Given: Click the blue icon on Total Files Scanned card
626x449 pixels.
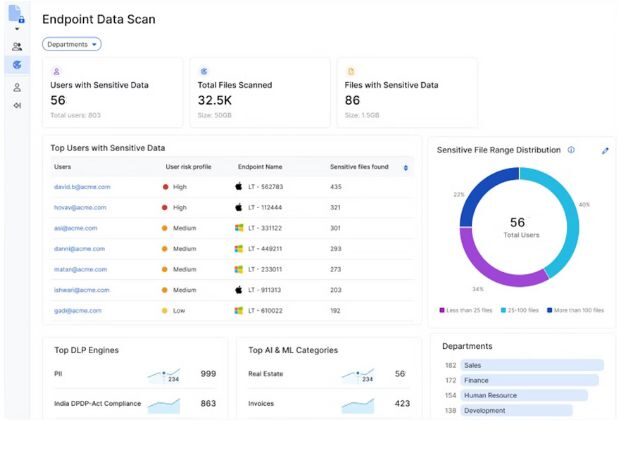Looking at the screenshot, I should (x=204, y=71).
